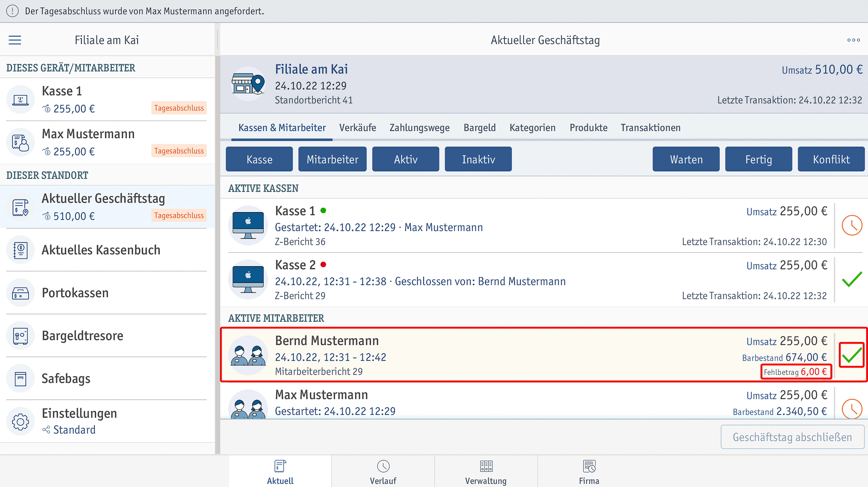Open the three-dots options menu
Viewport: 868px width, 487px height.
pos(854,40)
